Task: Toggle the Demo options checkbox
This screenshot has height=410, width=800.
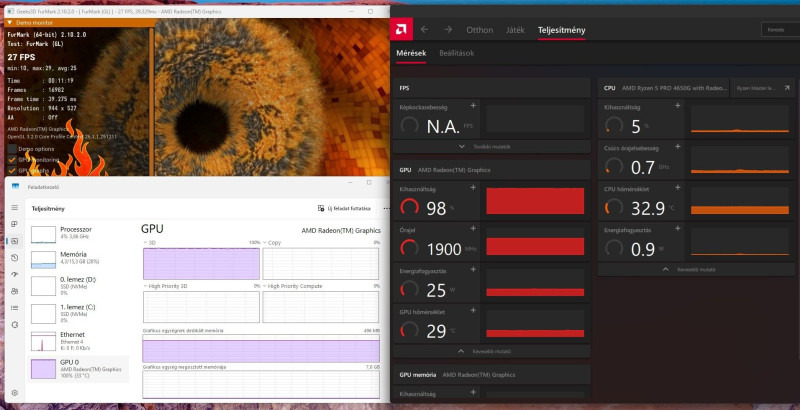Action: pos(12,149)
